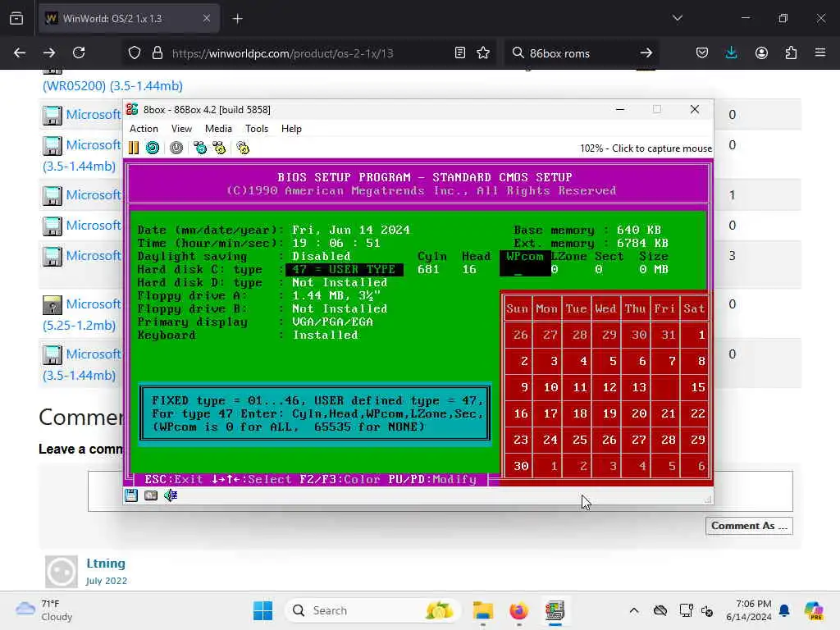Viewport: 840px width, 630px height.
Task: Switch to Firefox from the taskbar
Action: tap(518, 610)
